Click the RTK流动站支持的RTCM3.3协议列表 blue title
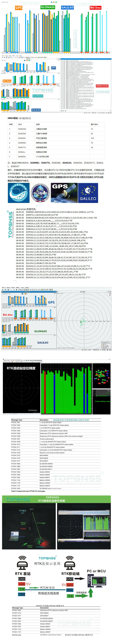 tap(71, 420)
